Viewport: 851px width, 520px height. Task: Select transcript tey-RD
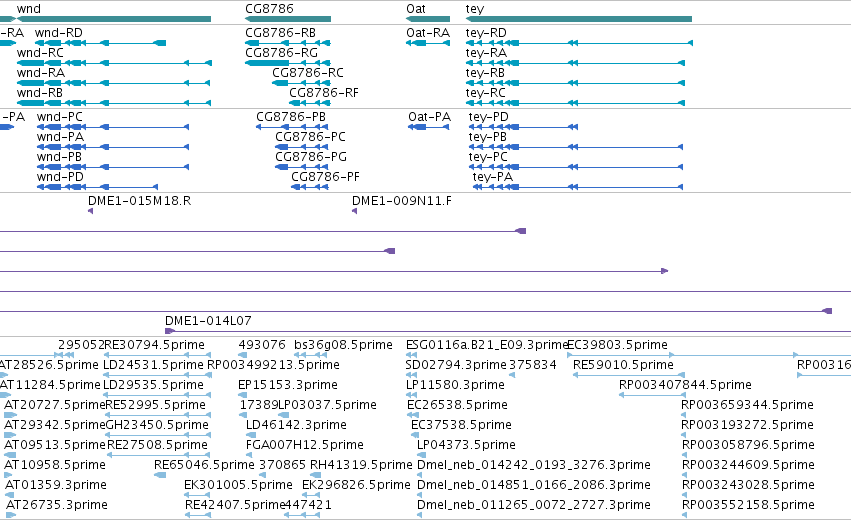(486, 33)
